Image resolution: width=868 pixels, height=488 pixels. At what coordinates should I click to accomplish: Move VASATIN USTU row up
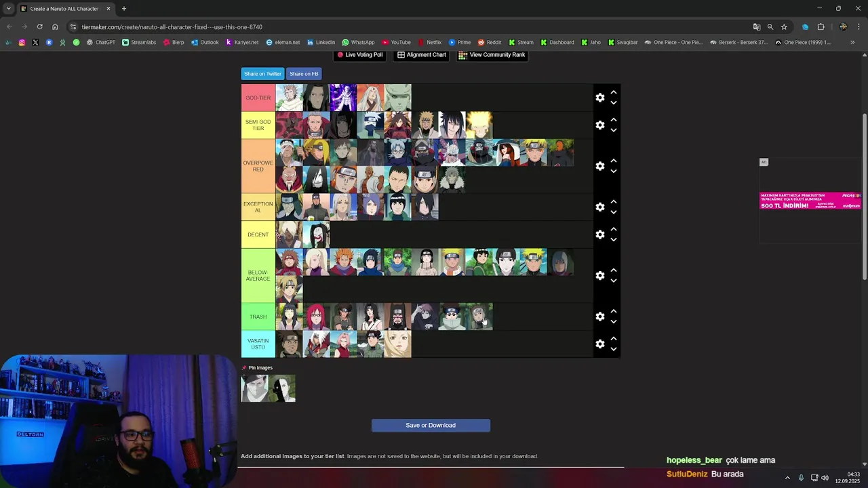(x=614, y=339)
